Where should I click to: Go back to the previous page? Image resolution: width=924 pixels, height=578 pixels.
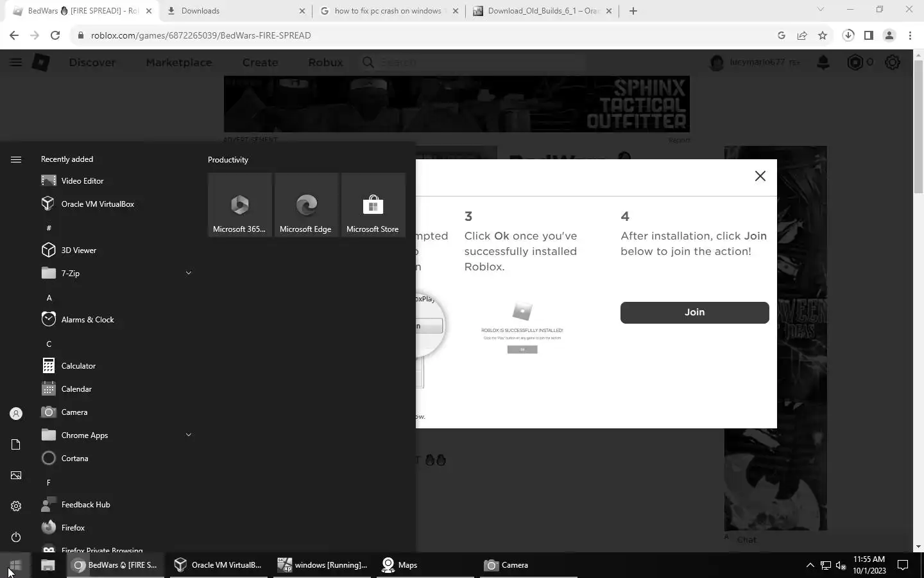[x=14, y=35]
